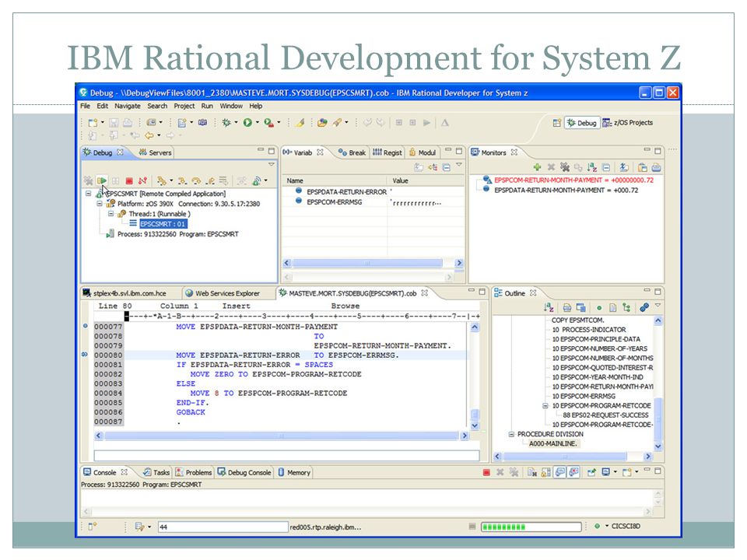Click the Clear Console icon
This screenshot has width=747, height=560.
tap(532, 472)
